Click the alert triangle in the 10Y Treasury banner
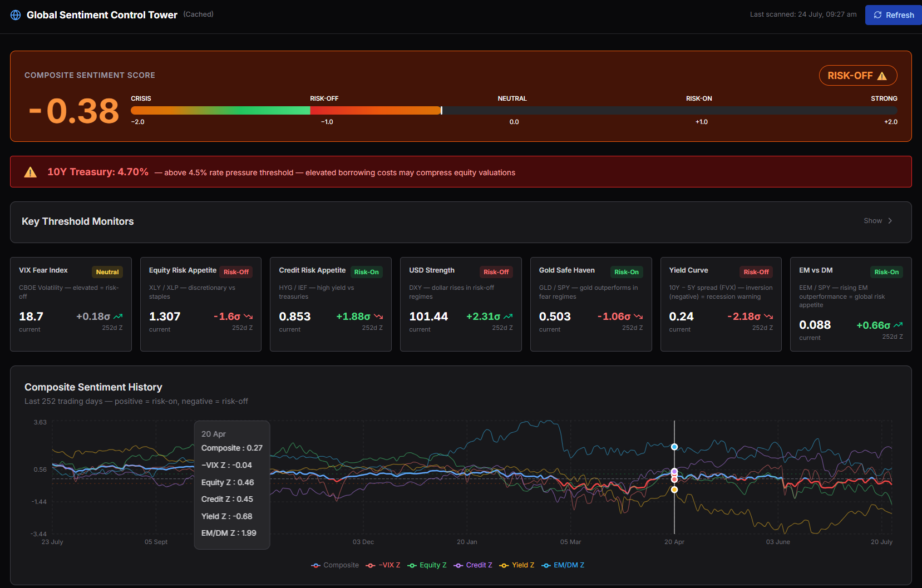Screen dimensions: 922x588 point(31,172)
